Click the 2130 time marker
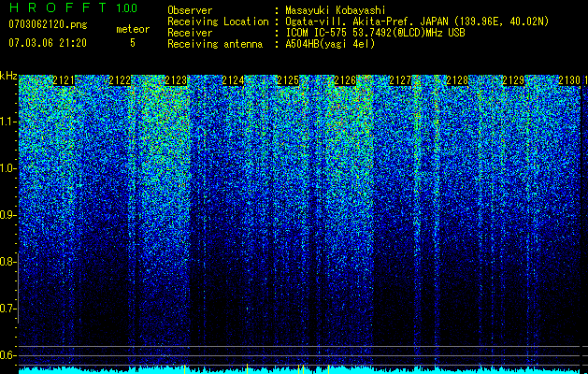588x374 pixels. pos(569,80)
